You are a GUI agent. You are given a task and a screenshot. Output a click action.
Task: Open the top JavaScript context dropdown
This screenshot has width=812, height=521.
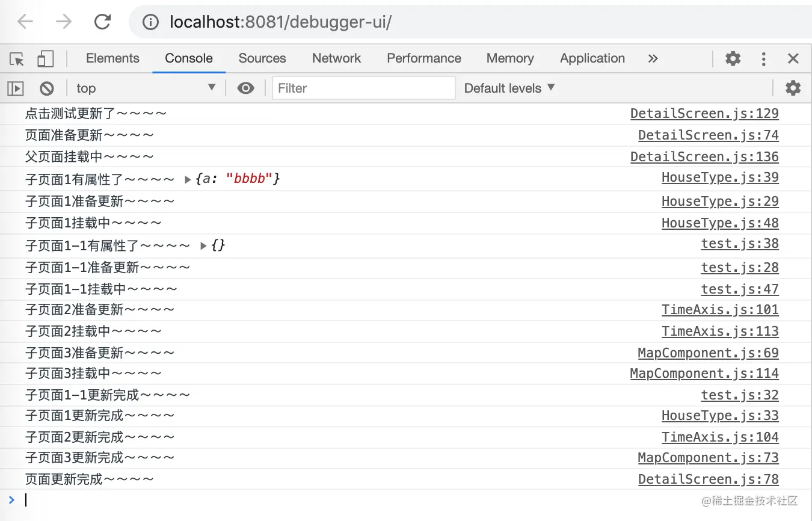[x=146, y=88]
